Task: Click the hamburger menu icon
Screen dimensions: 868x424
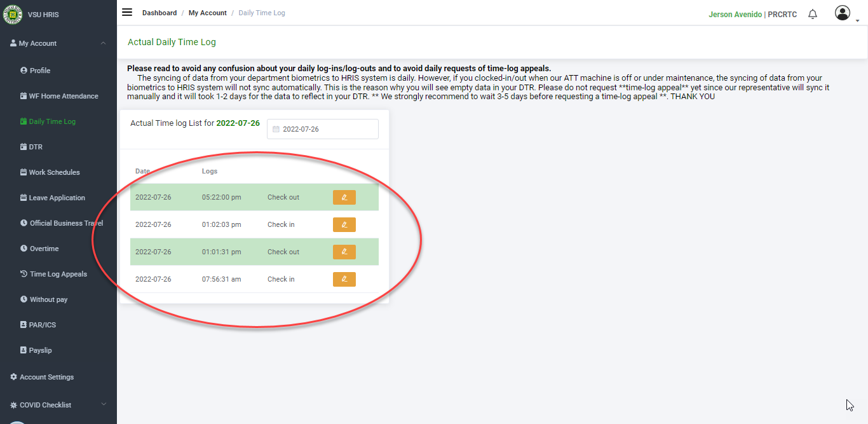Action: 127,13
